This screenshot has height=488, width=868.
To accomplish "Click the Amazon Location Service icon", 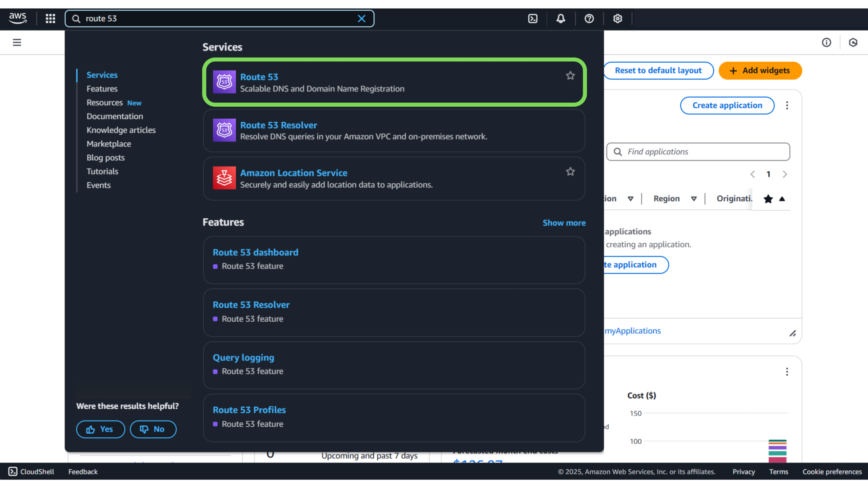I will pyautogui.click(x=224, y=178).
